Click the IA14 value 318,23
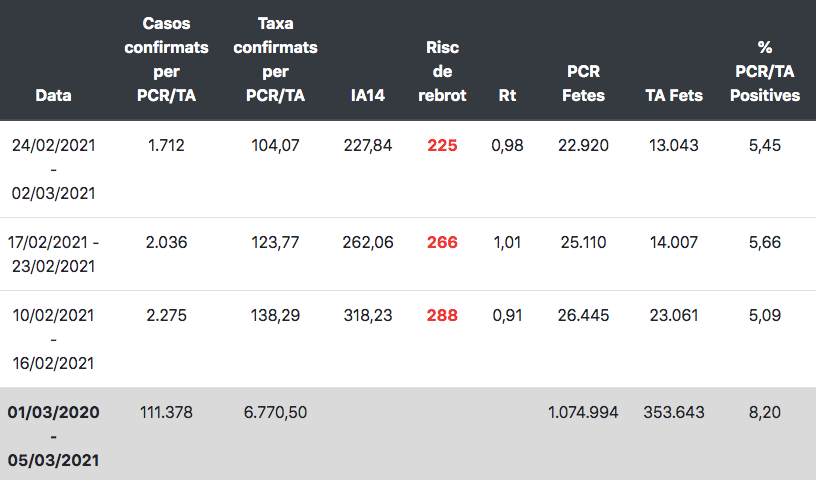 [x=368, y=315]
